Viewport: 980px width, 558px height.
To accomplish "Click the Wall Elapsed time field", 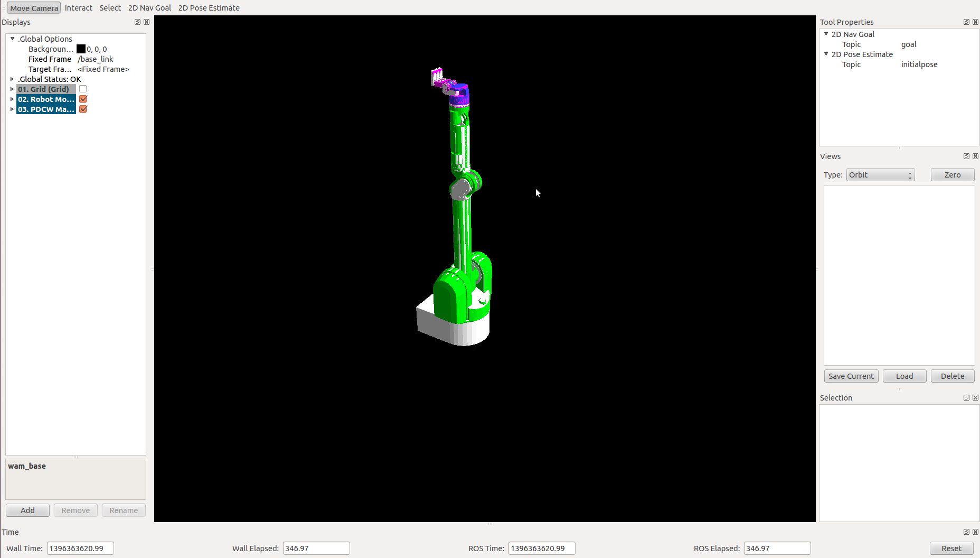I will (x=316, y=548).
